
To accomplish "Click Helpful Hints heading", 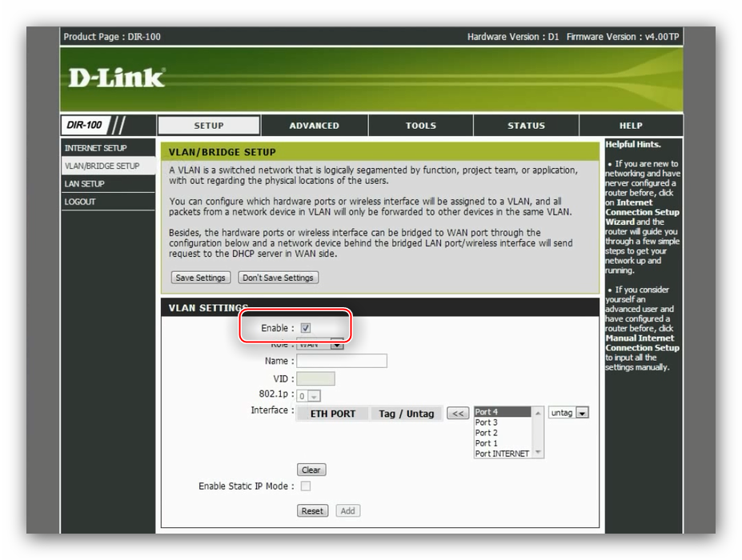I will click(x=633, y=144).
